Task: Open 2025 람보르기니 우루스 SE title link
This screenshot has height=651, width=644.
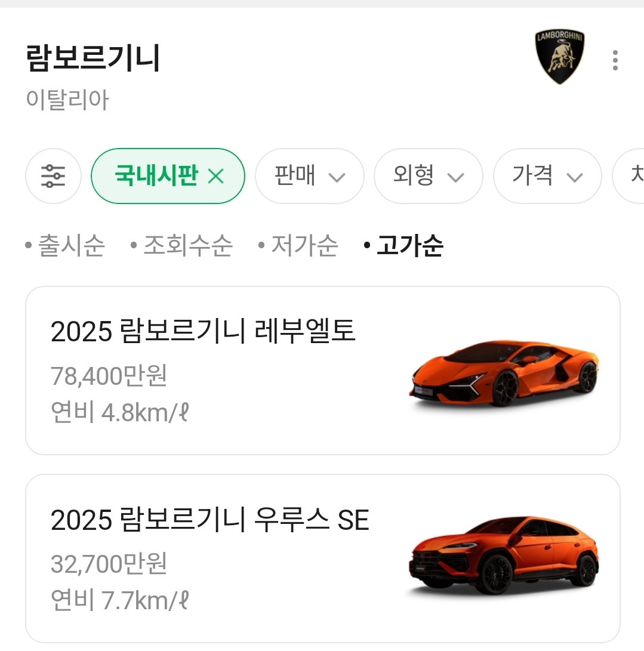Action: click(210, 520)
